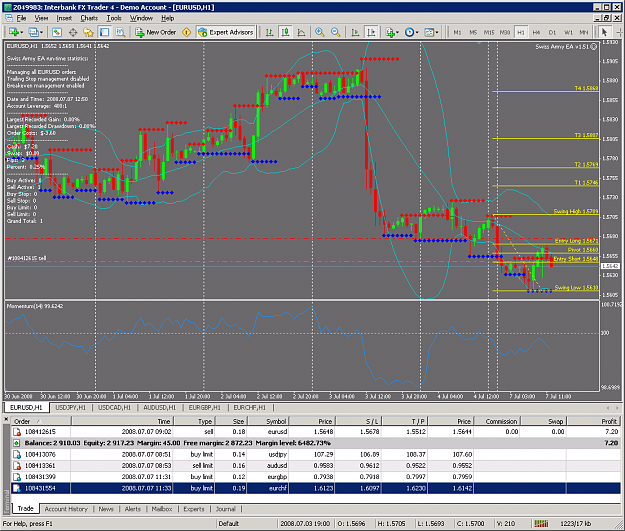
Task: Select the eurchf buy limit order row
Action: (x=316, y=488)
